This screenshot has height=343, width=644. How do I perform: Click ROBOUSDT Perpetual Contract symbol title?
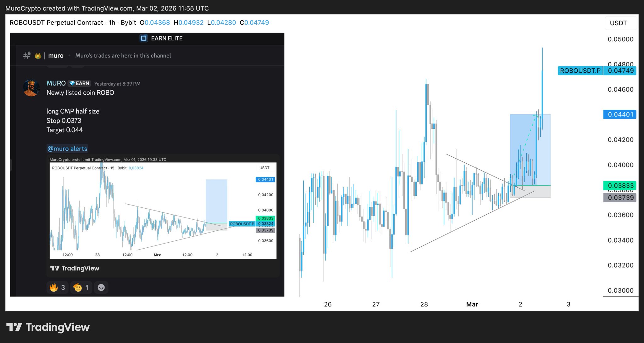56,23
